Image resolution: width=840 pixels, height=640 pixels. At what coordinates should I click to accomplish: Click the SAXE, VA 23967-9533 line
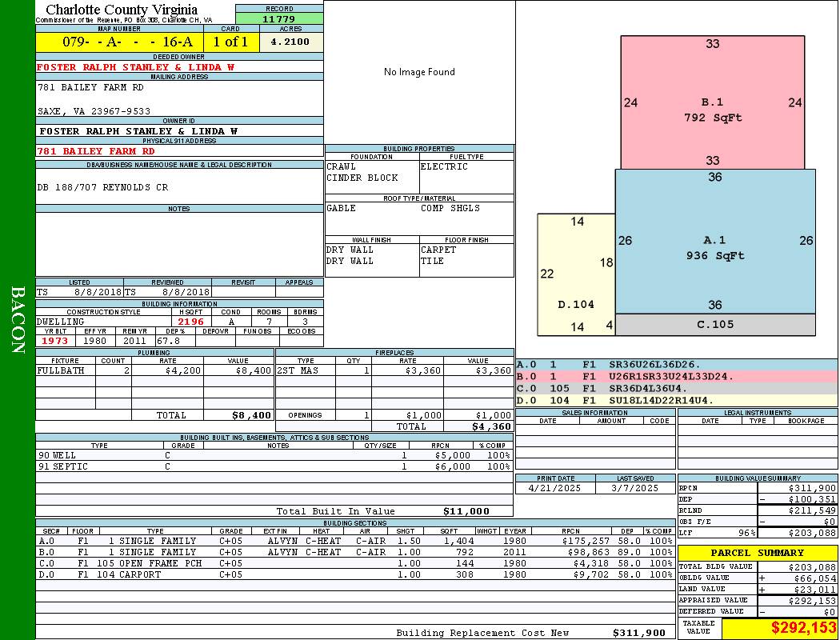pyautogui.click(x=94, y=111)
